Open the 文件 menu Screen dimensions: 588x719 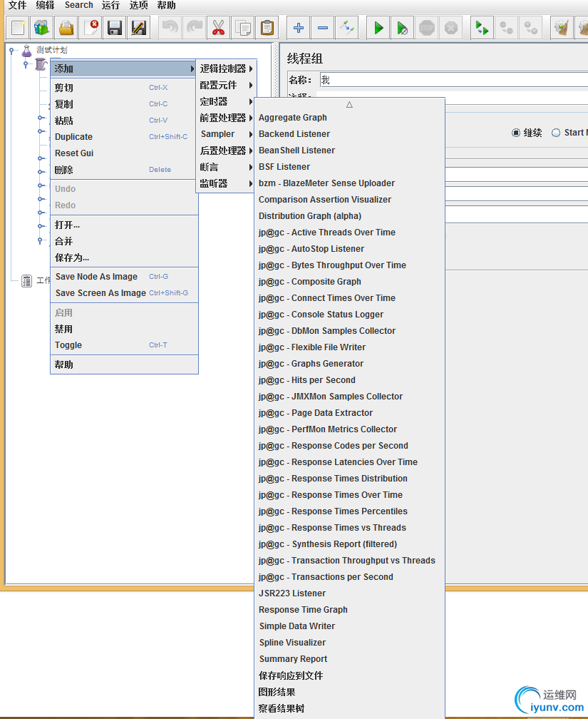coord(17,5)
